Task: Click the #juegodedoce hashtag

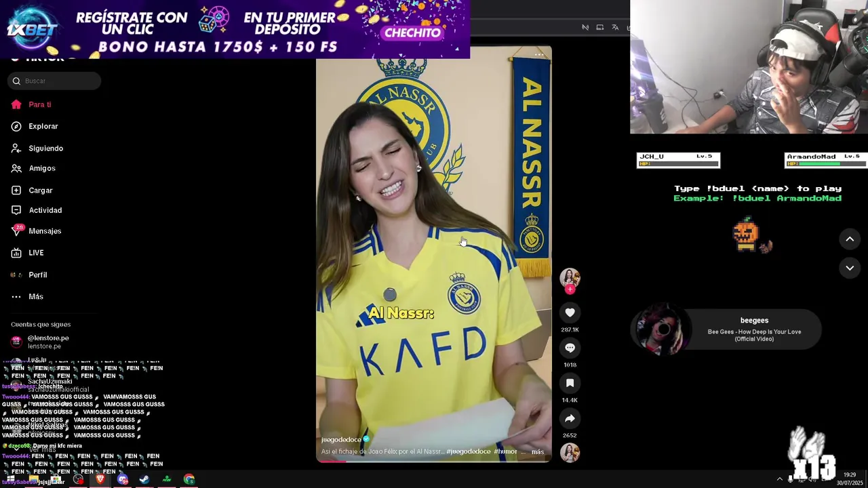Action: coord(468,451)
